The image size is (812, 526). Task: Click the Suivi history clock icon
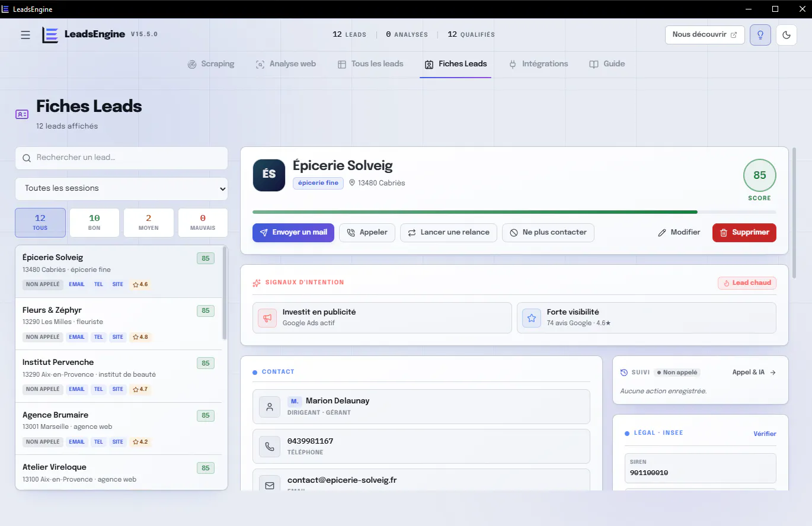pos(624,373)
